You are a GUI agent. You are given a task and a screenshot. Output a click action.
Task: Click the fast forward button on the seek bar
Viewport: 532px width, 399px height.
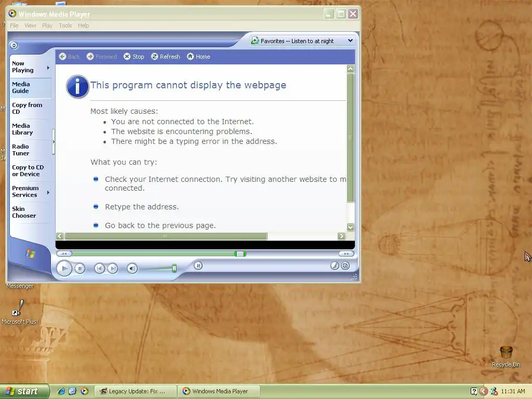pyautogui.click(x=347, y=254)
